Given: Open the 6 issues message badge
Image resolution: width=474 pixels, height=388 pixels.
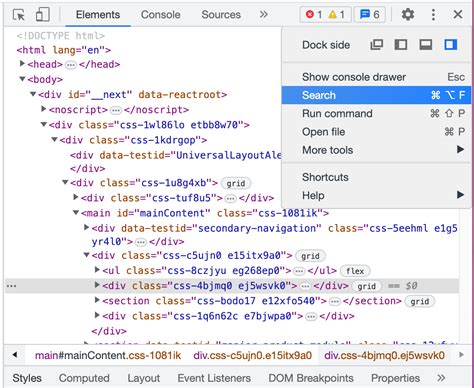Looking at the screenshot, I should (370, 15).
